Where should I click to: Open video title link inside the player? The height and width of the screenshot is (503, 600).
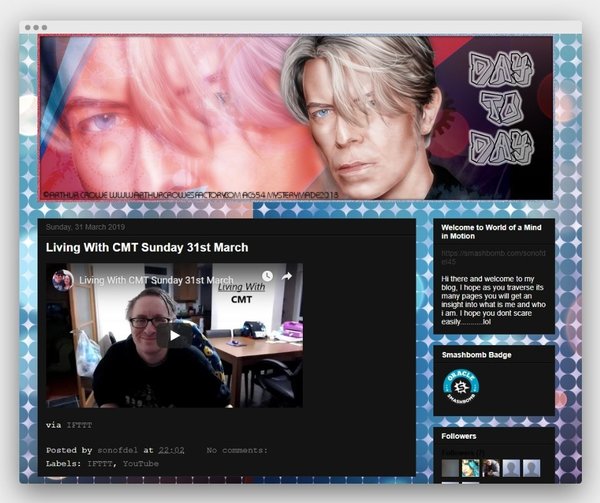156,280
